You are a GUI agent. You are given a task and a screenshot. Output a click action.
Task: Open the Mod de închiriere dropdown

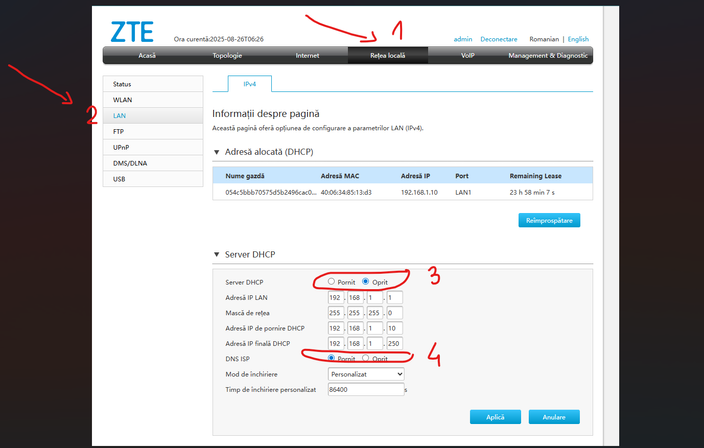pos(366,373)
